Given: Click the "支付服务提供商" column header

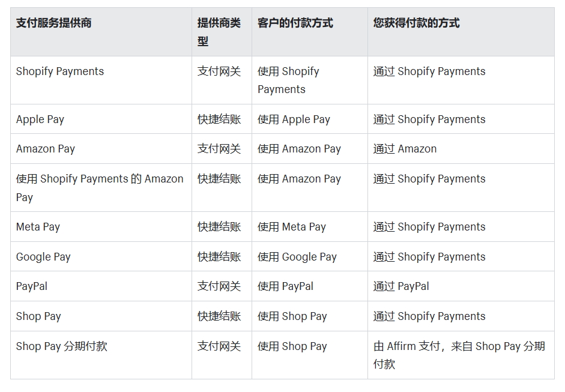Looking at the screenshot, I should tap(54, 23).
